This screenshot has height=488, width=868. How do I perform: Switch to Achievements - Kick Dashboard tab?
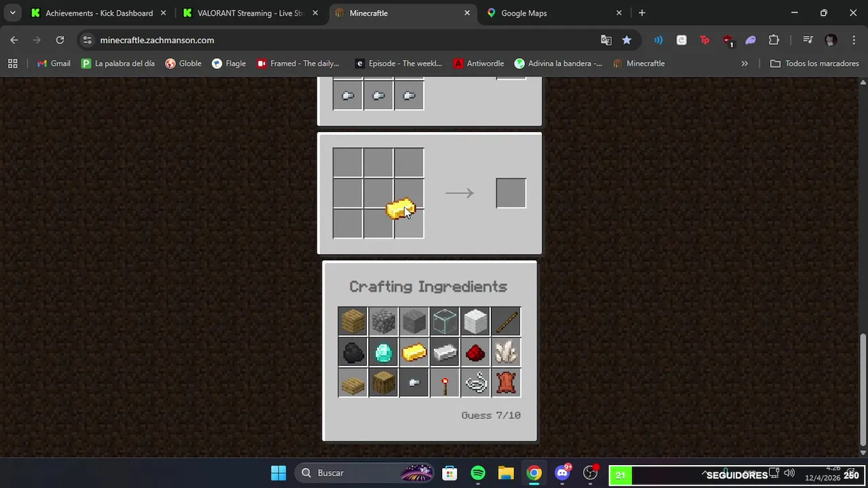[x=98, y=13]
